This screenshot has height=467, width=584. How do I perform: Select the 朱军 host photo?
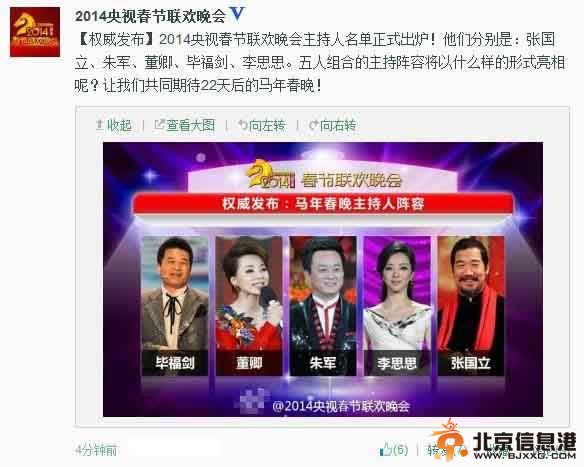pos(323,306)
